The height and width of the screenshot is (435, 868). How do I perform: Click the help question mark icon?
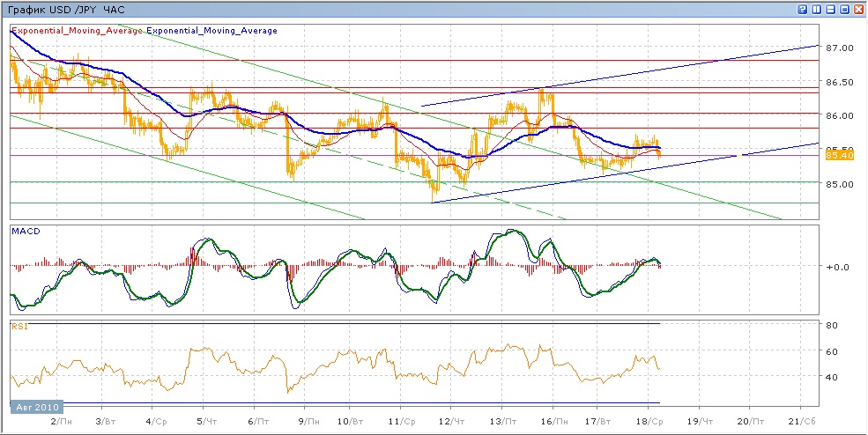(x=802, y=9)
